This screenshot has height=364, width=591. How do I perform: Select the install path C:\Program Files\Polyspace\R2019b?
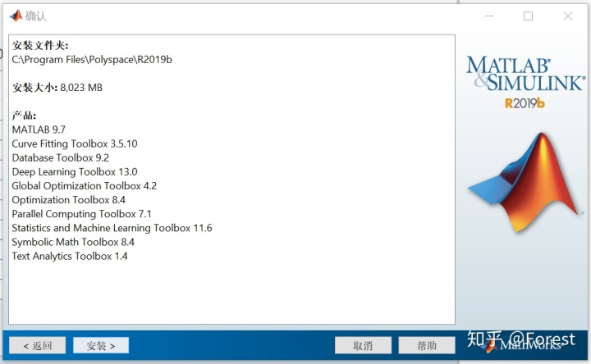(x=92, y=60)
